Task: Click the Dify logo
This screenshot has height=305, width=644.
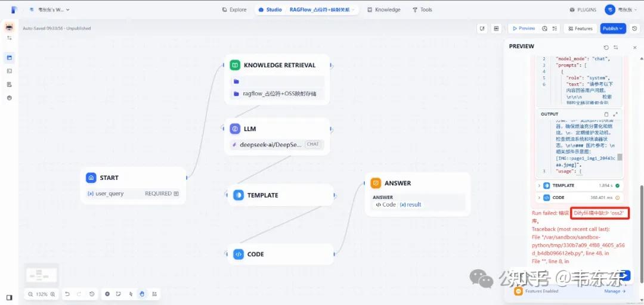Action: click(x=14, y=10)
